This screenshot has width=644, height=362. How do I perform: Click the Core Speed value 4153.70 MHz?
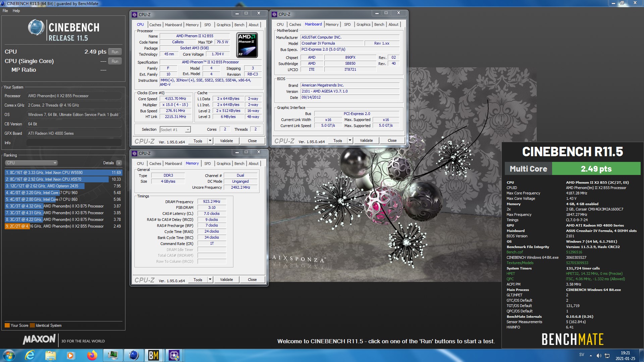[x=175, y=99]
